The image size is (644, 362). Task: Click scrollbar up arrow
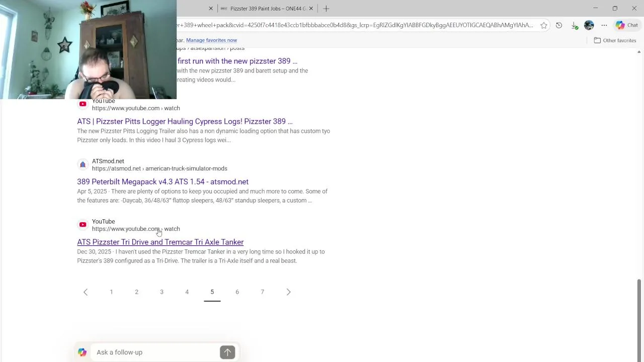click(x=639, y=52)
